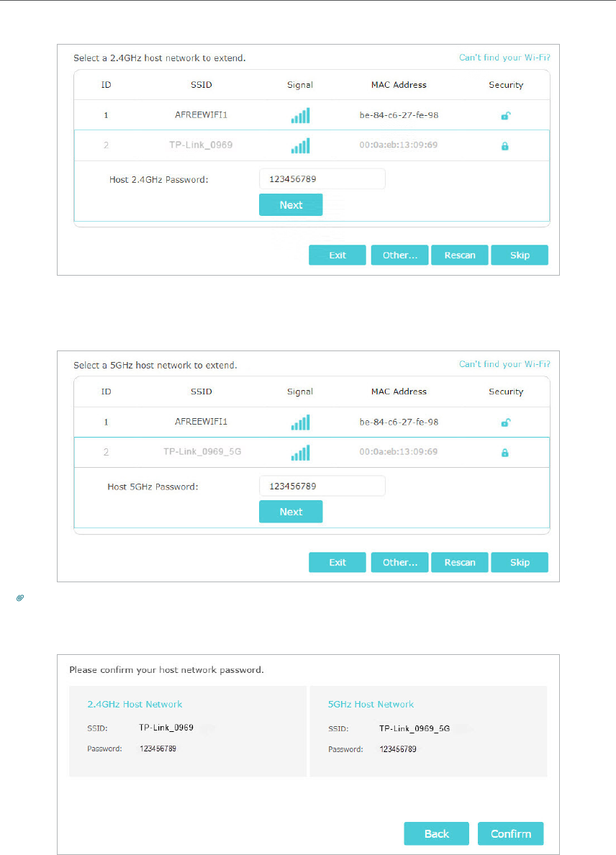Open "Can't find your Wi-Fi?" in 5GHz panel

coord(504,364)
